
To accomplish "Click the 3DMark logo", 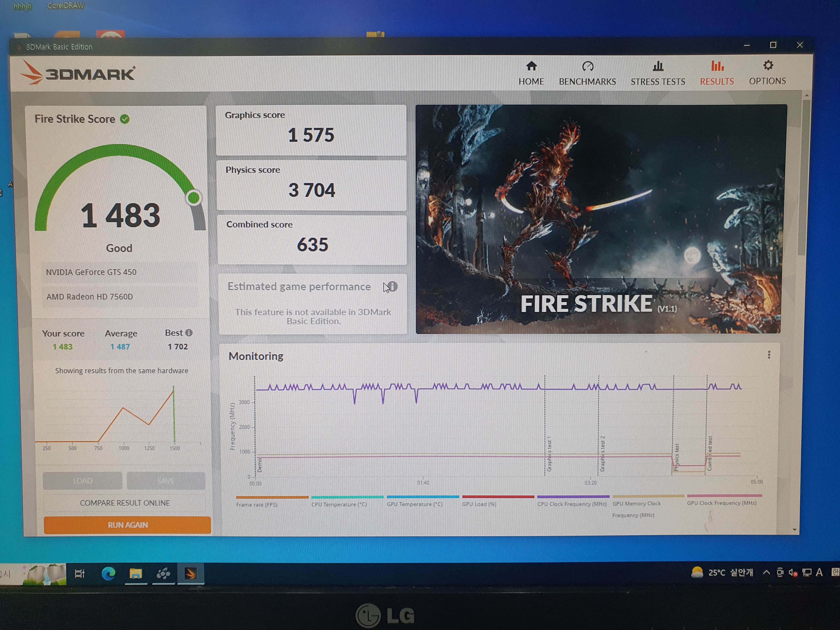I will click(77, 72).
